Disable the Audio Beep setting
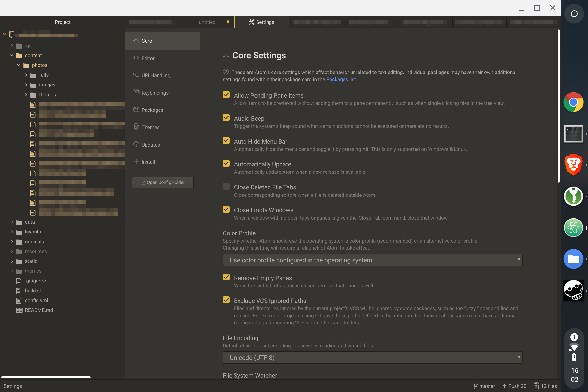Screen dimensions: 588x392 coord(226,117)
